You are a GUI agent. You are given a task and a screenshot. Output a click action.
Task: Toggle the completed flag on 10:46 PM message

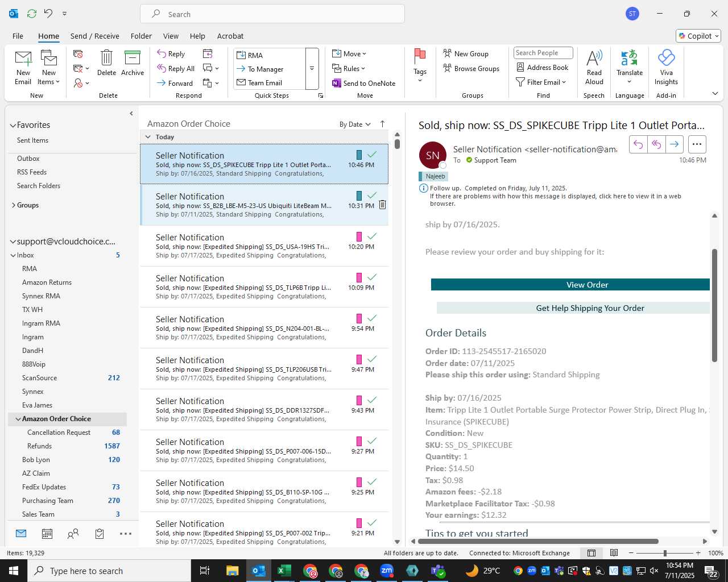pyautogui.click(x=372, y=155)
